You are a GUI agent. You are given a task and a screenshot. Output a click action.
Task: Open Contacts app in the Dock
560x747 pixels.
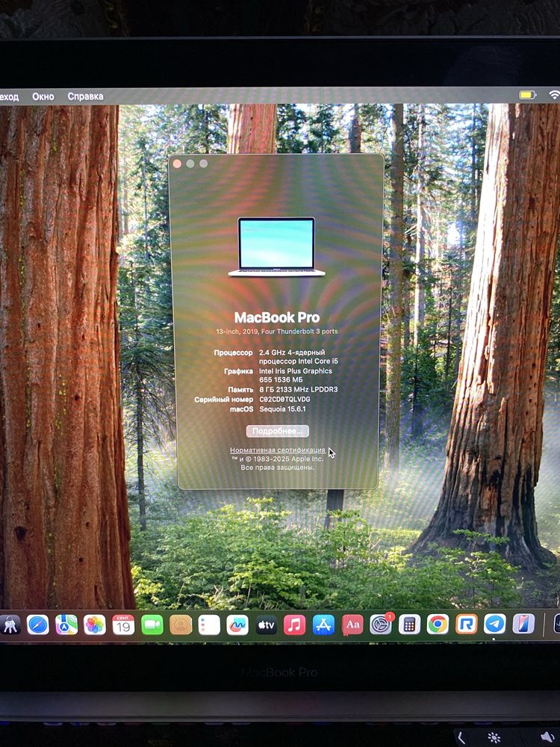click(x=181, y=624)
